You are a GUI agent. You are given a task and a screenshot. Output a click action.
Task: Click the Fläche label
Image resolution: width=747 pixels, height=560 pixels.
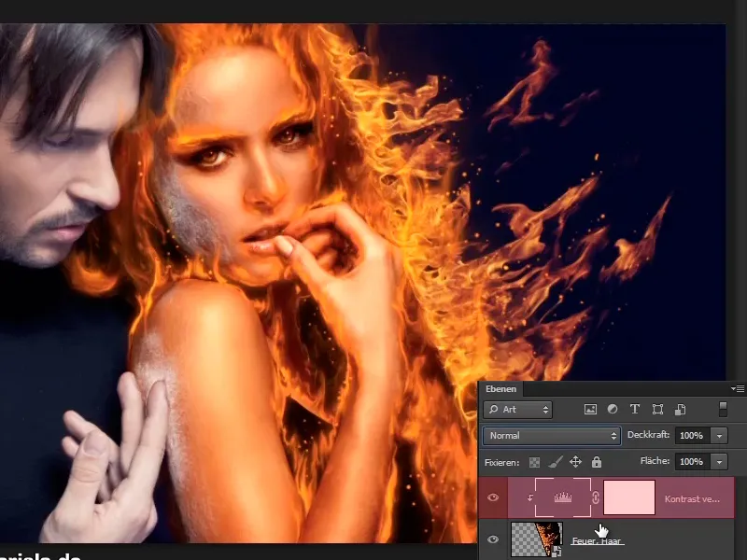point(655,460)
